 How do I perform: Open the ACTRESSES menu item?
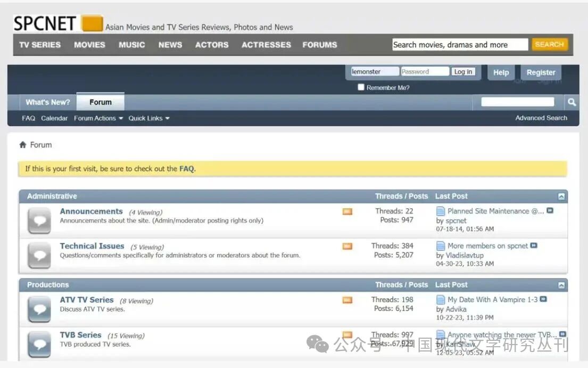[266, 45]
